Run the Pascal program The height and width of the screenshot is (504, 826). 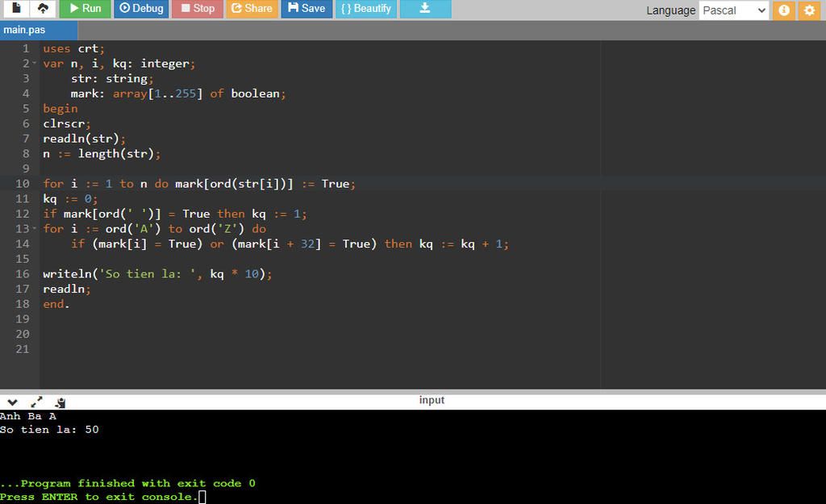click(x=85, y=8)
